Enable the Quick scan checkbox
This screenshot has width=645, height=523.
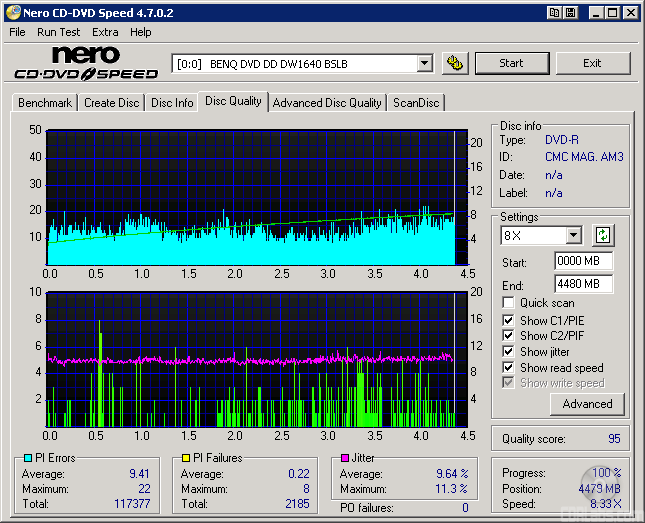pyautogui.click(x=509, y=303)
